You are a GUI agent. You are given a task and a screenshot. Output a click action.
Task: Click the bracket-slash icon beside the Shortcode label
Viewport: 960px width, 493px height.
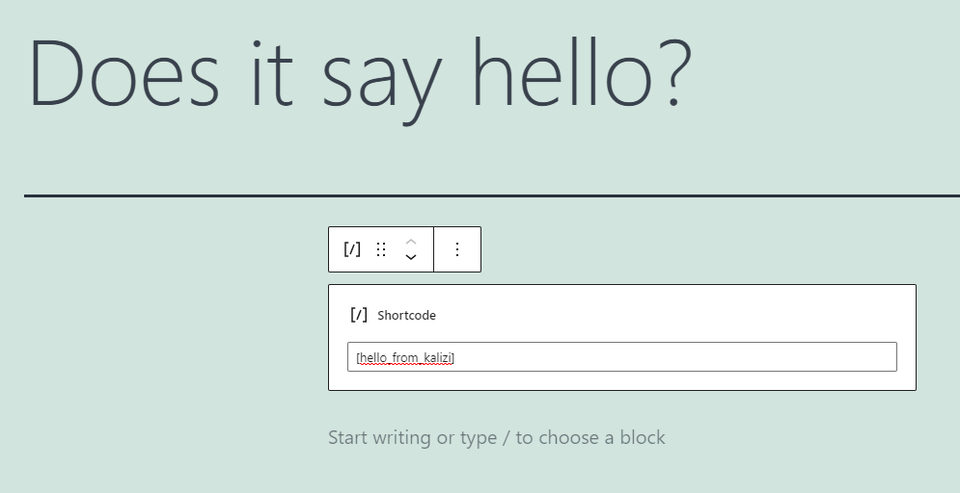[x=359, y=315]
